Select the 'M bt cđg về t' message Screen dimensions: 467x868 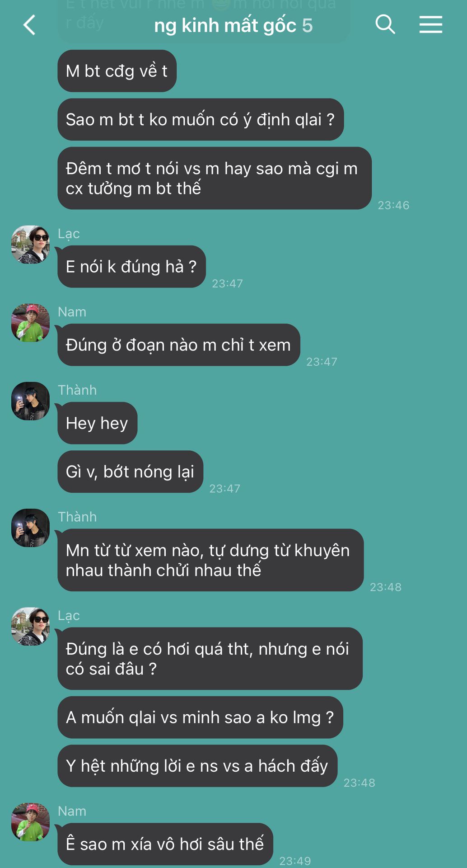117,71
